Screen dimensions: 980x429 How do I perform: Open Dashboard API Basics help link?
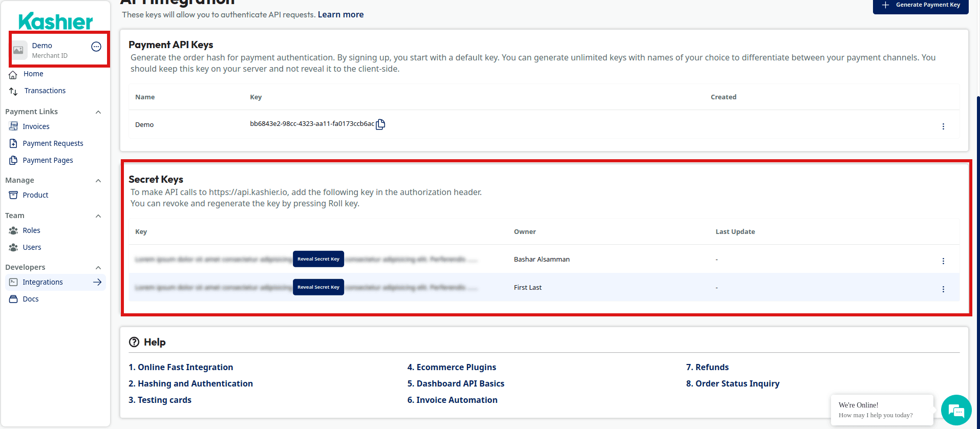(x=456, y=383)
